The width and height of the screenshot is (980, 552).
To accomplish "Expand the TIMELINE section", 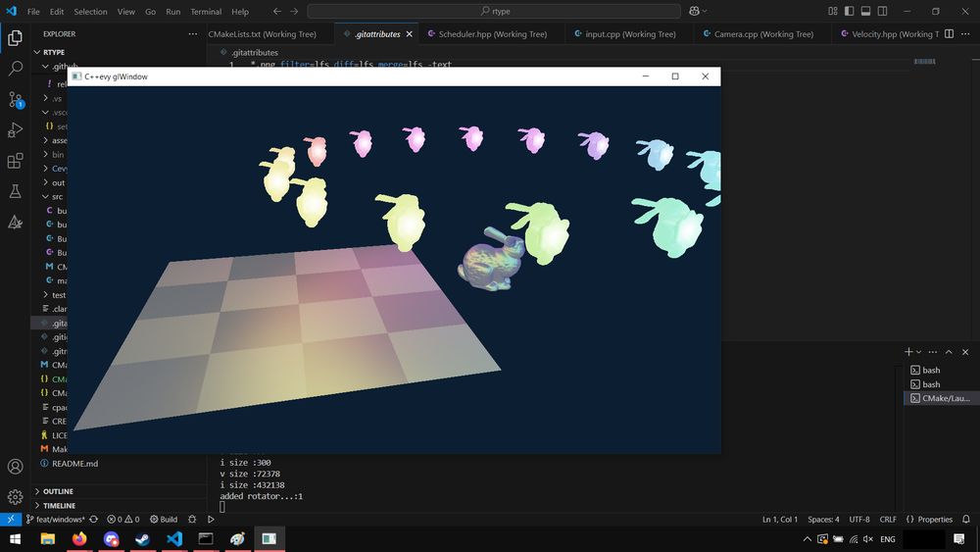I will (57, 506).
